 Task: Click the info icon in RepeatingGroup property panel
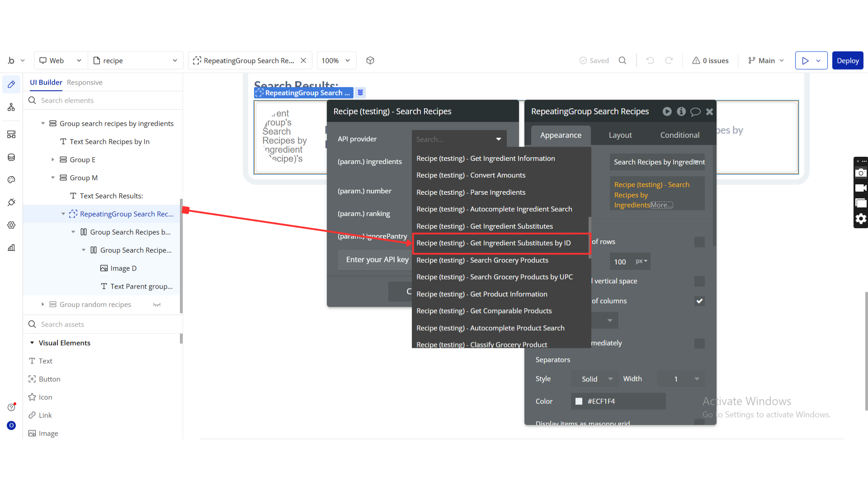[x=681, y=112]
